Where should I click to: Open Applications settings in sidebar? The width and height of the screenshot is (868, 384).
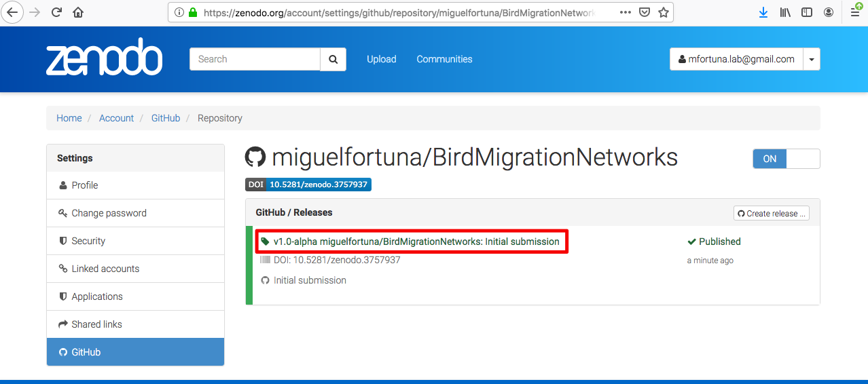coord(135,296)
